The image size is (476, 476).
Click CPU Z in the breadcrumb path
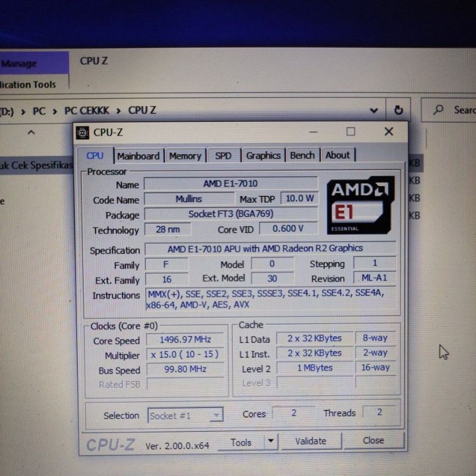142,110
